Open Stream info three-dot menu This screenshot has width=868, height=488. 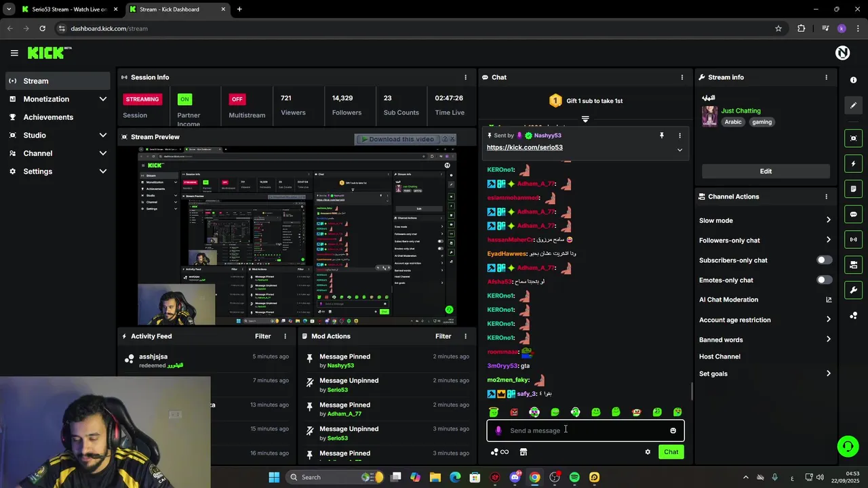click(826, 77)
